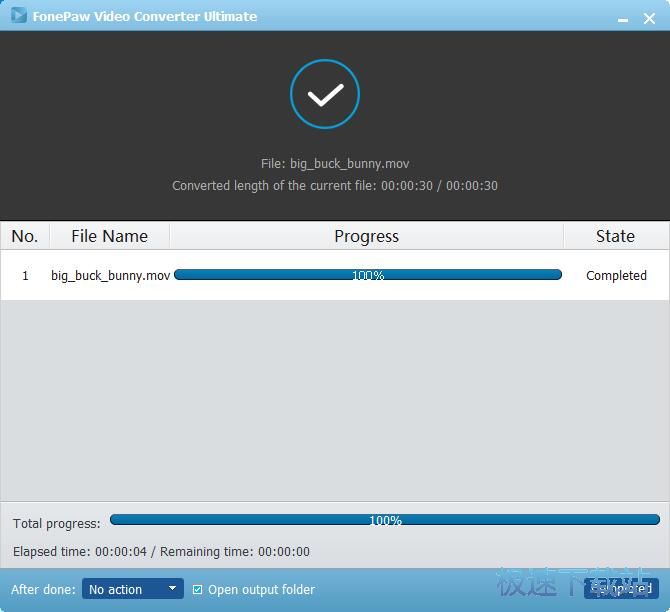Click the 100% progress bar for big_buck_bunny.mov
This screenshot has height=612, width=670.
coord(368,275)
